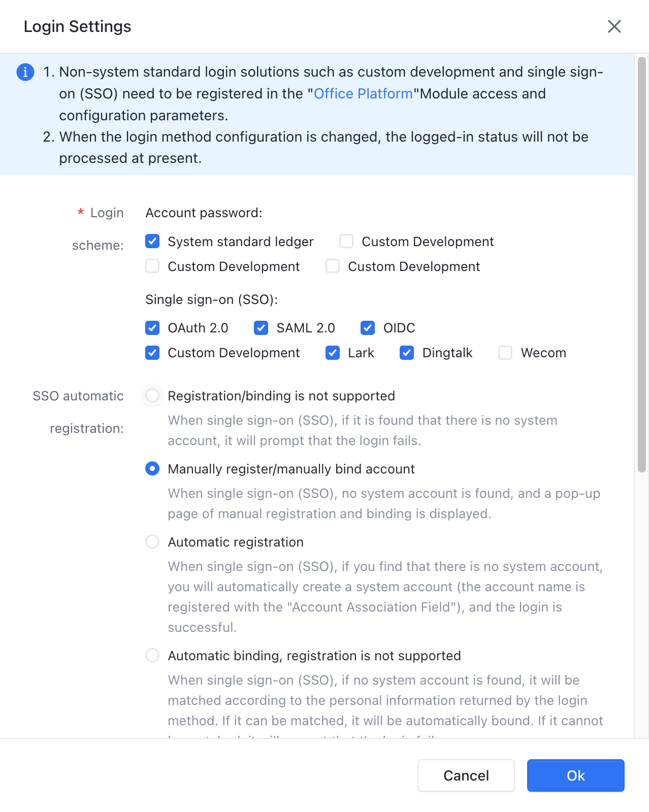649x812 pixels.
Task: Select Registration/binding is not supported
Action: 152,395
